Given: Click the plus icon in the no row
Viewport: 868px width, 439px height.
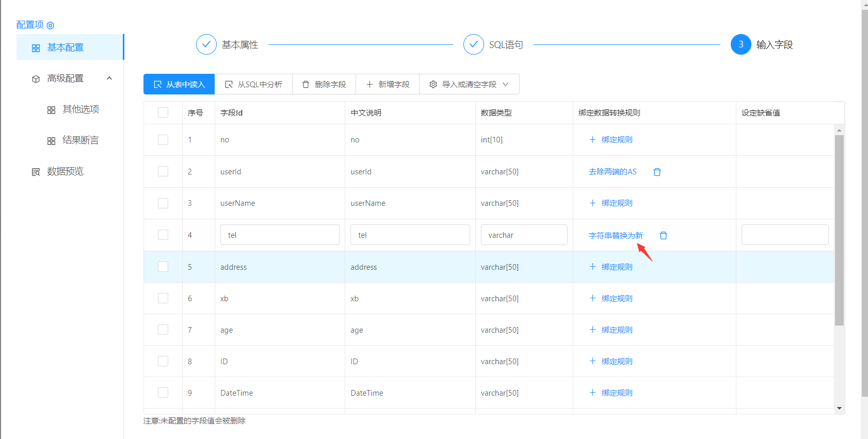Looking at the screenshot, I should (592, 140).
